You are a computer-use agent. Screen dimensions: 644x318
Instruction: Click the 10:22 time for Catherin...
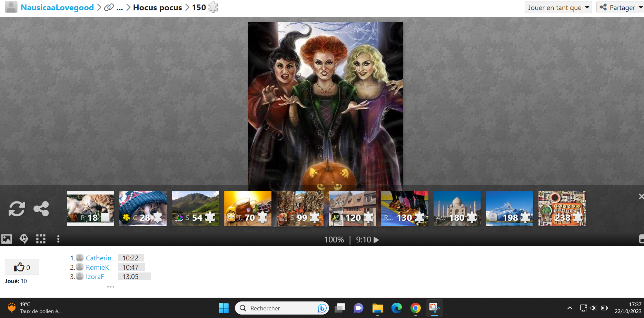(130, 258)
